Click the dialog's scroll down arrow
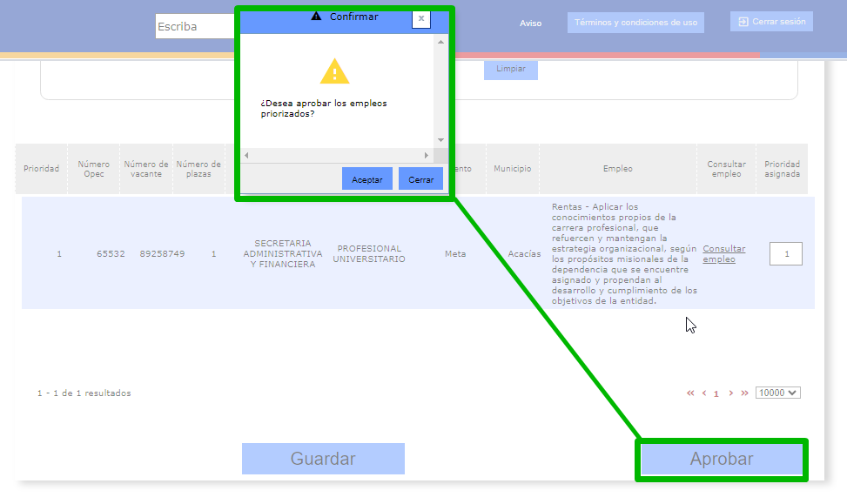 (x=440, y=140)
